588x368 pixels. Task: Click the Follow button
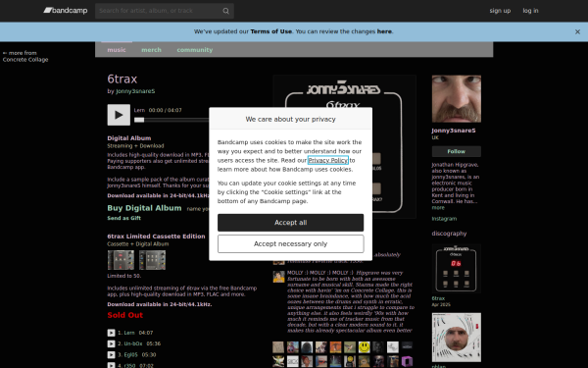click(457, 151)
